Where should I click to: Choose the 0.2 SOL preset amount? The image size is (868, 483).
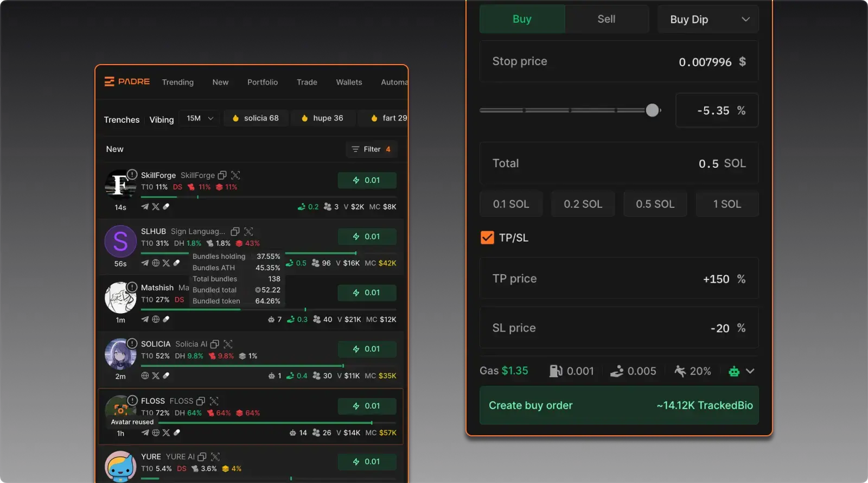pos(583,204)
